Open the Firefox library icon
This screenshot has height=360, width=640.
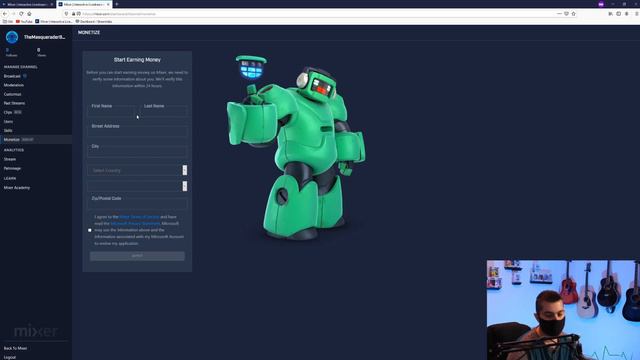pos(611,13)
